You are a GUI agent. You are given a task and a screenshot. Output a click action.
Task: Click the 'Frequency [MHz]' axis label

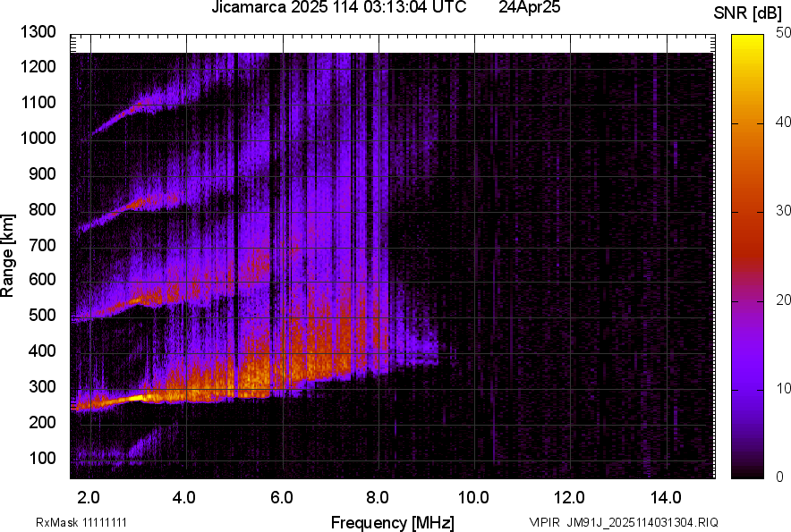pos(393,522)
